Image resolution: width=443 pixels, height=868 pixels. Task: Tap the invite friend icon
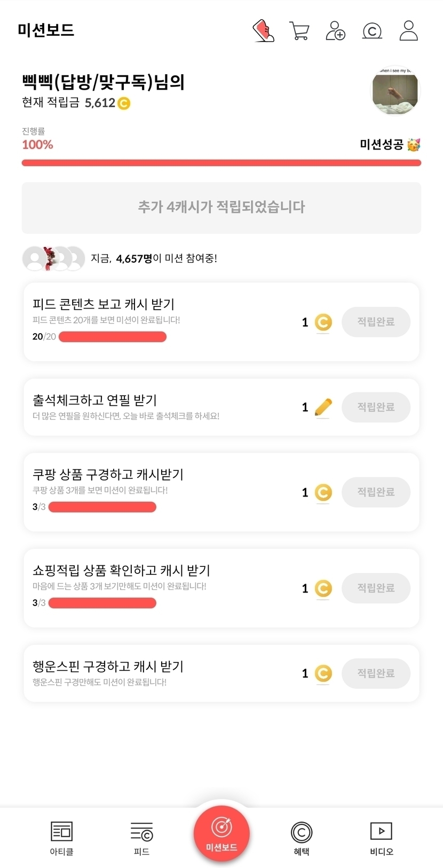point(335,31)
